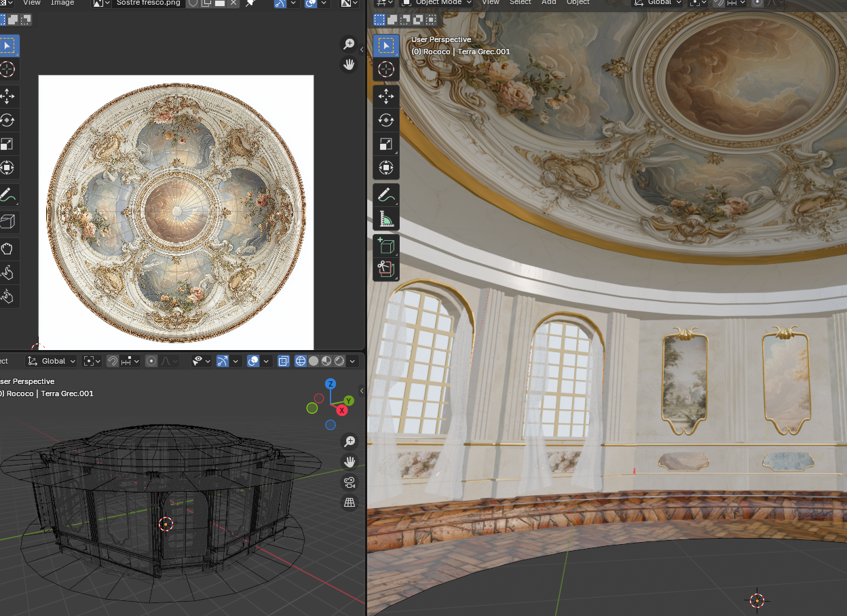
Task: Select the Measure tool in the right viewport
Action: pos(385,218)
